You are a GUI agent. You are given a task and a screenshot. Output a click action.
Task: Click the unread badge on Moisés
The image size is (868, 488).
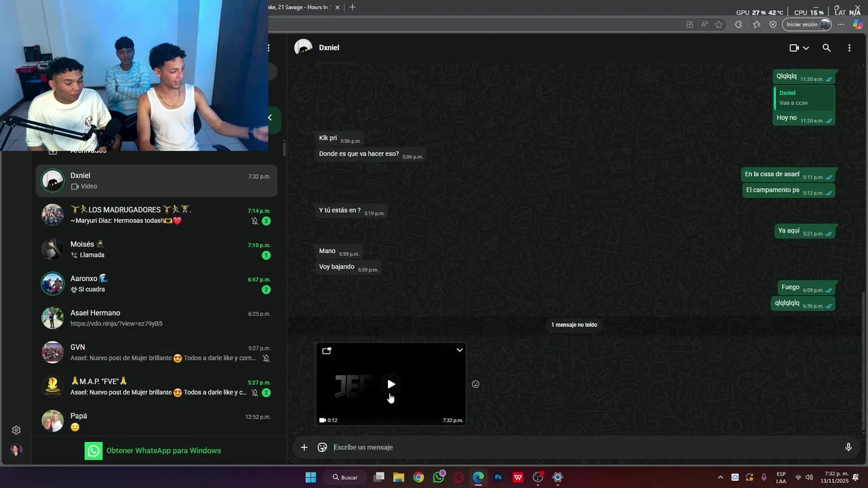266,256
